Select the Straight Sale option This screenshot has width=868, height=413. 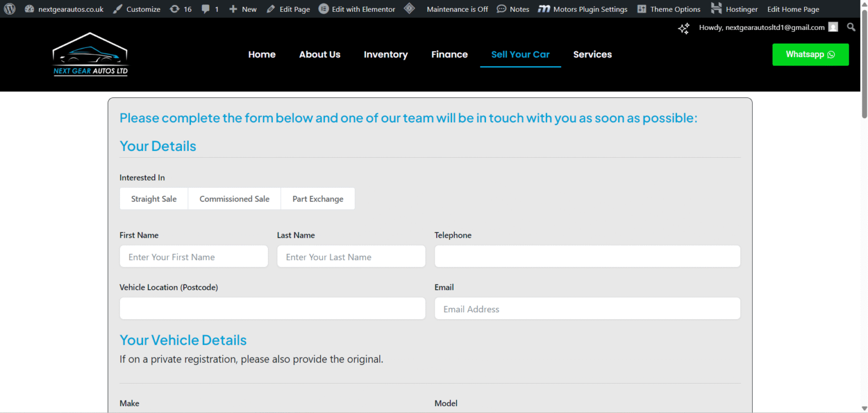tap(154, 199)
